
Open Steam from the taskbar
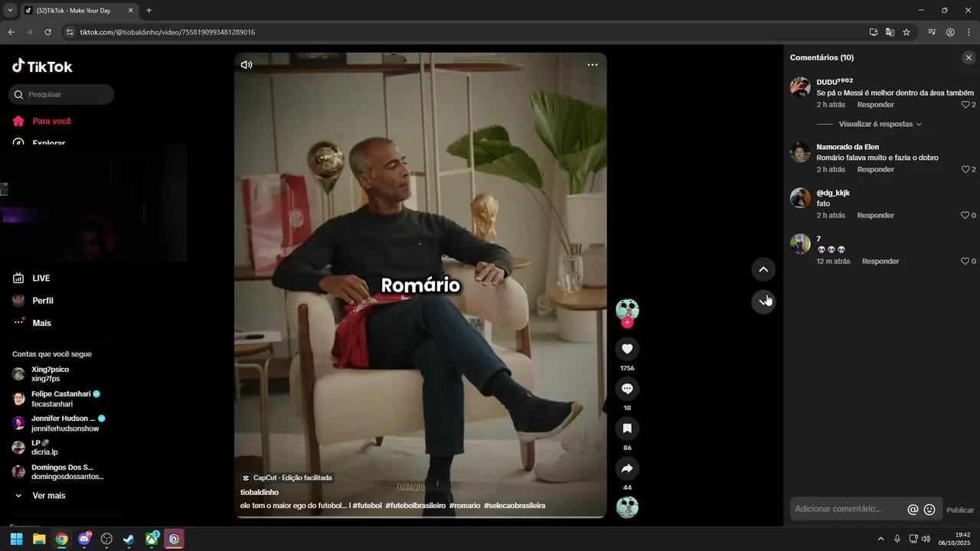point(129,539)
